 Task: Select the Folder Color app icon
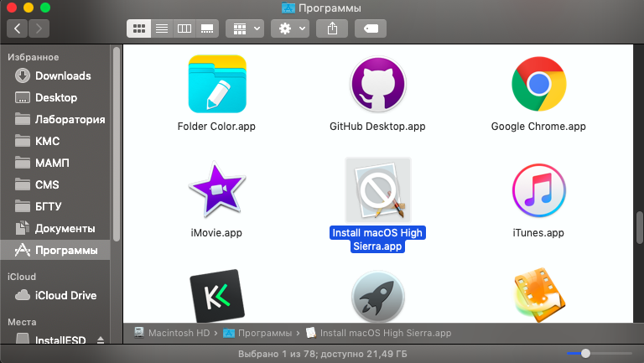pos(217,84)
